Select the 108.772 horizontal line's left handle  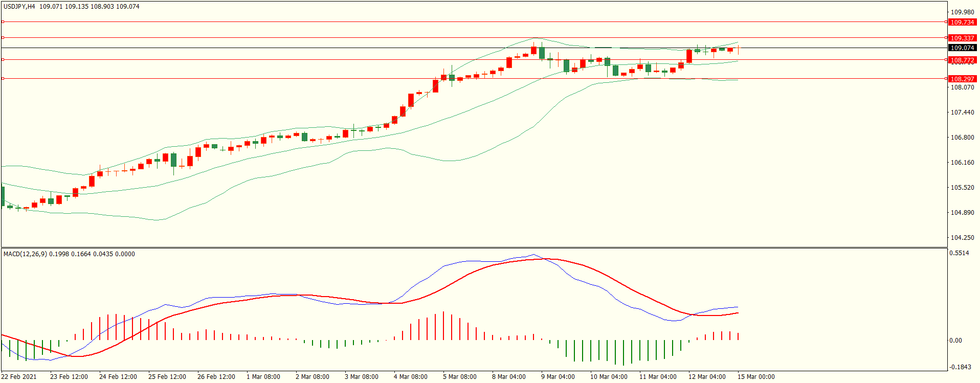click(3, 60)
